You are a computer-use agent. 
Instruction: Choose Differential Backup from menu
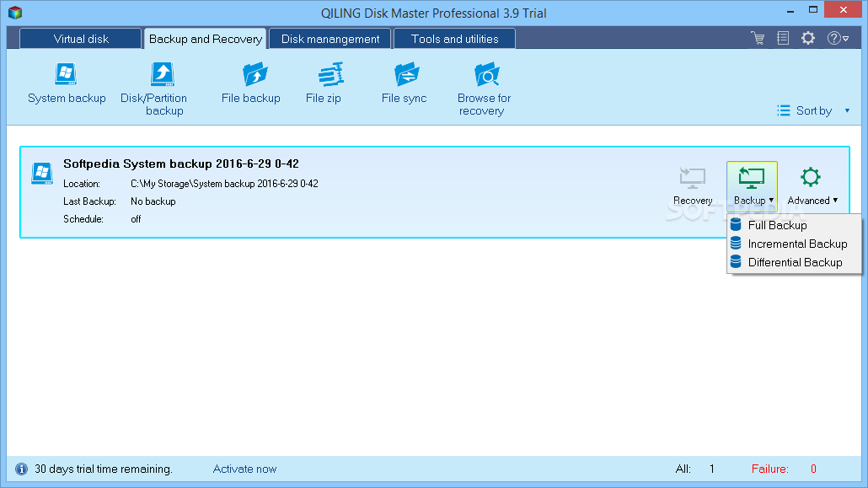pyautogui.click(x=795, y=263)
